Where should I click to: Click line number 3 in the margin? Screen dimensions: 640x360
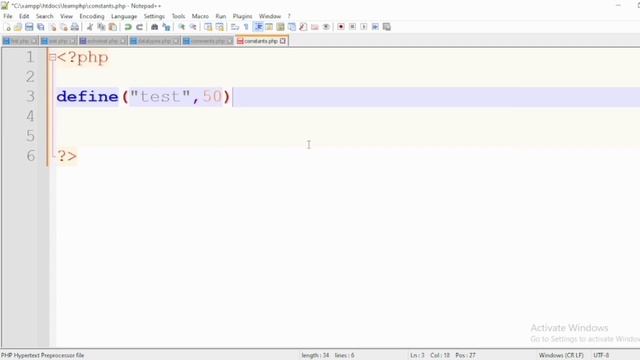click(x=30, y=97)
